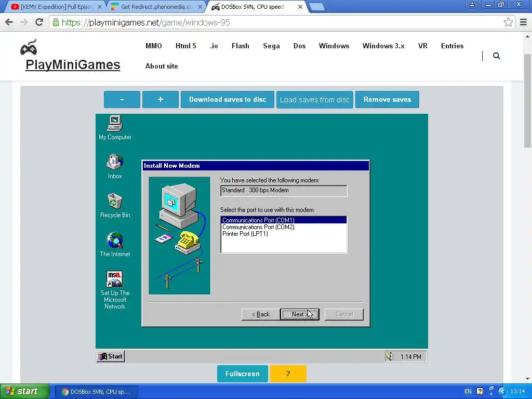Click the XP taskbar clock 13:14
The height and width of the screenshot is (399, 532).
518,391
